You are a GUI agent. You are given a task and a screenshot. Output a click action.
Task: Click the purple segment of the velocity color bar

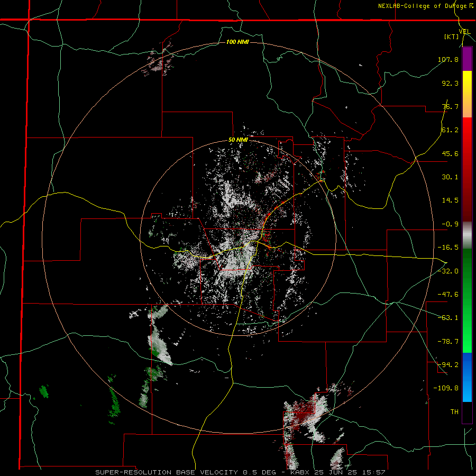467,59
